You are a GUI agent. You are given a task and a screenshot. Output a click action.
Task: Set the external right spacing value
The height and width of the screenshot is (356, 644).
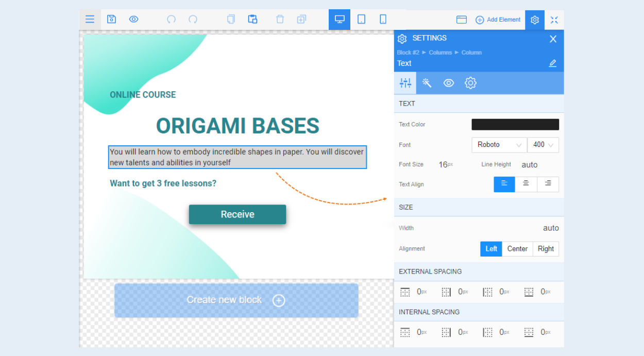coord(463,292)
